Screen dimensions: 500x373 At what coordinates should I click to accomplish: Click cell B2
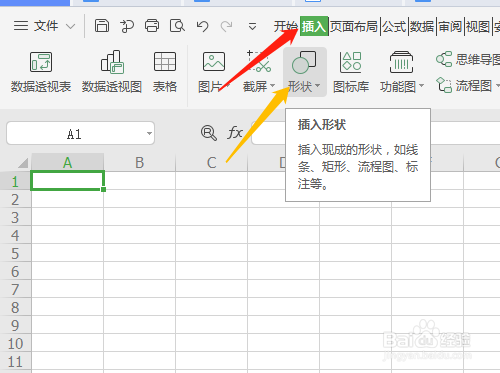[x=140, y=199]
